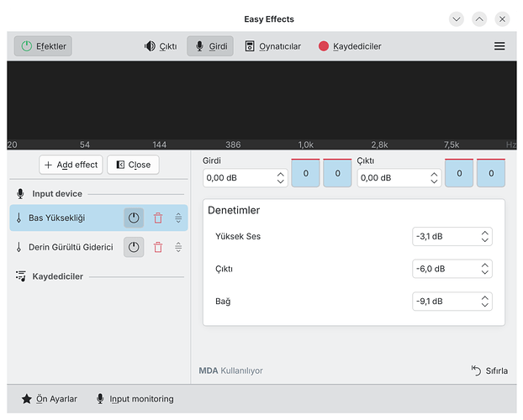Click the Kaydediciler list icon in sidebar
Image resolution: width=523 pixels, height=420 pixels.
coord(21,276)
